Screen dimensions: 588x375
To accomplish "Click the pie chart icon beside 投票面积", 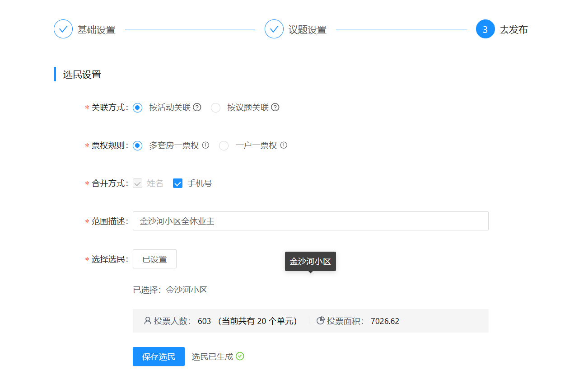I will tap(321, 321).
